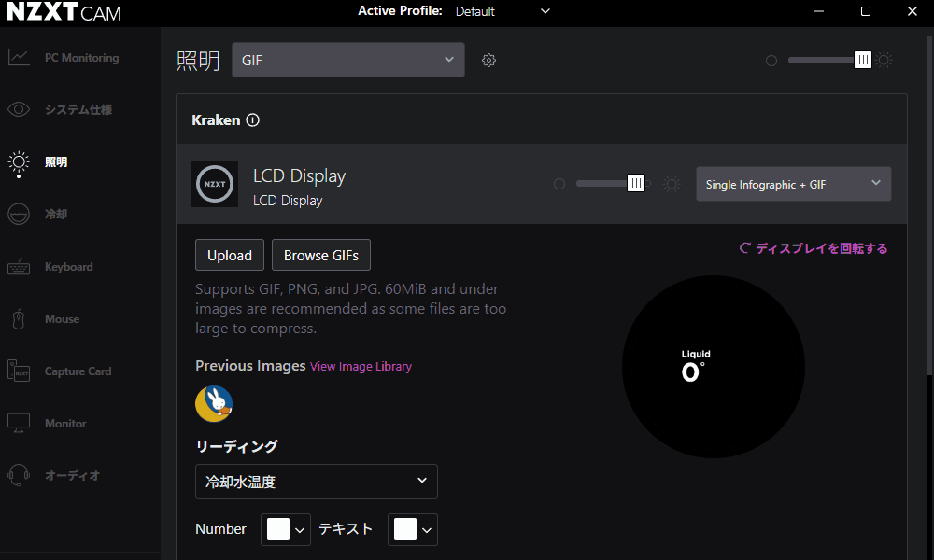Click the circular LCD preview display
The image size is (934, 560).
[713, 367]
